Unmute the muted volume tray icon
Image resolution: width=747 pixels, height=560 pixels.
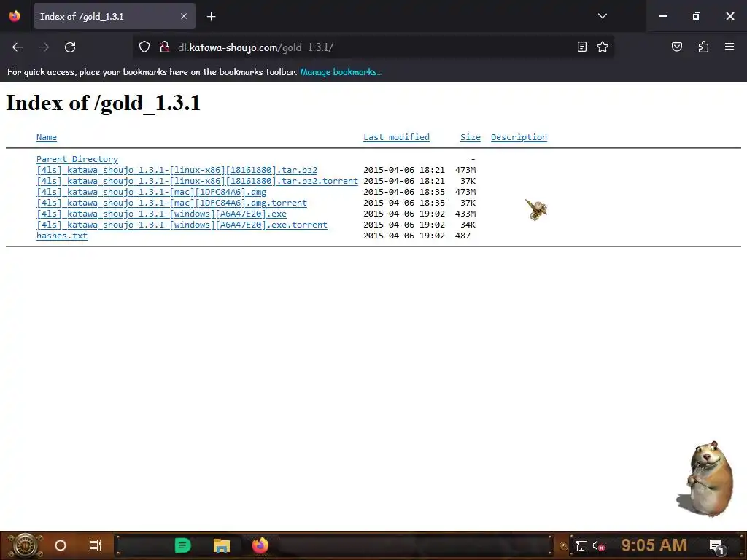pyautogui.click(x=598, y=545)
